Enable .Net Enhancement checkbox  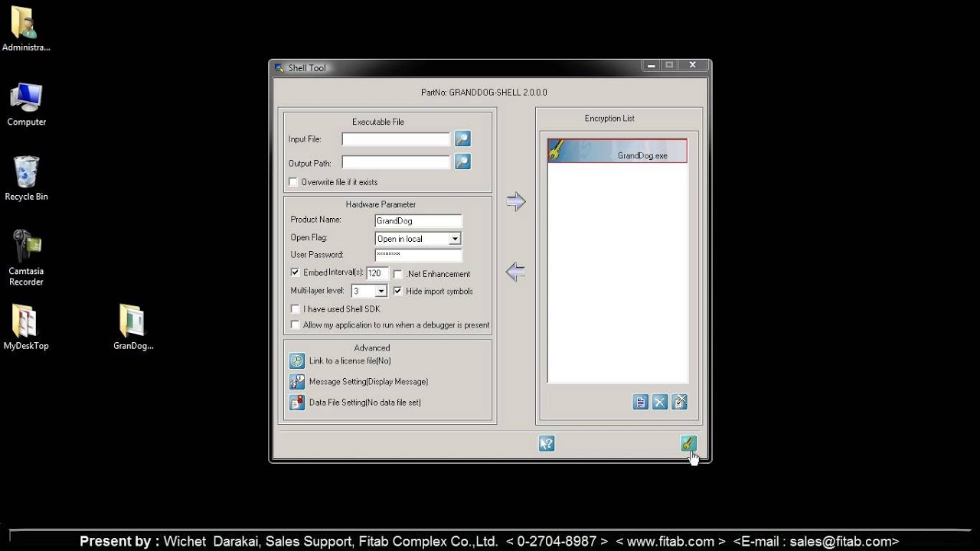(398, 274)
